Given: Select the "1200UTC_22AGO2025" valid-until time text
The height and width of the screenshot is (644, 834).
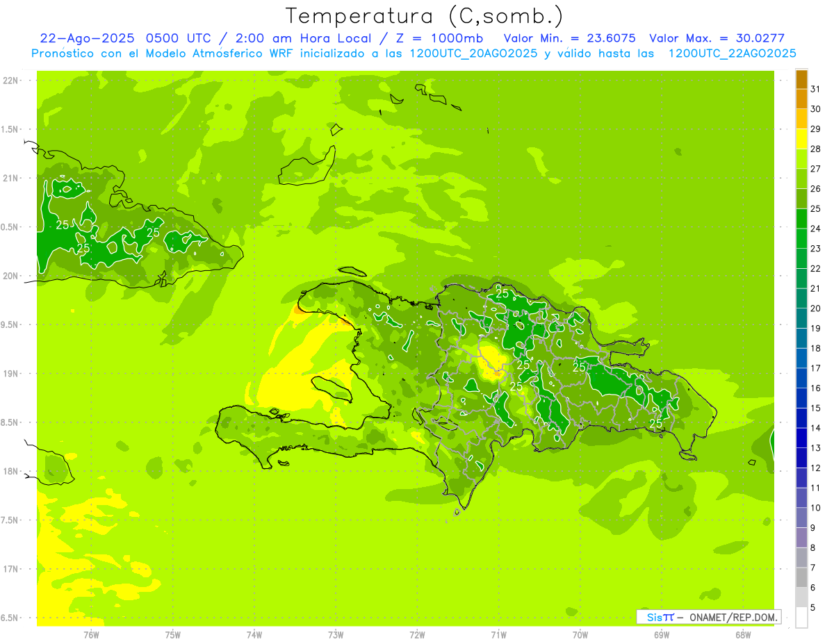Looking at the screenshot, I should (732, 53).
